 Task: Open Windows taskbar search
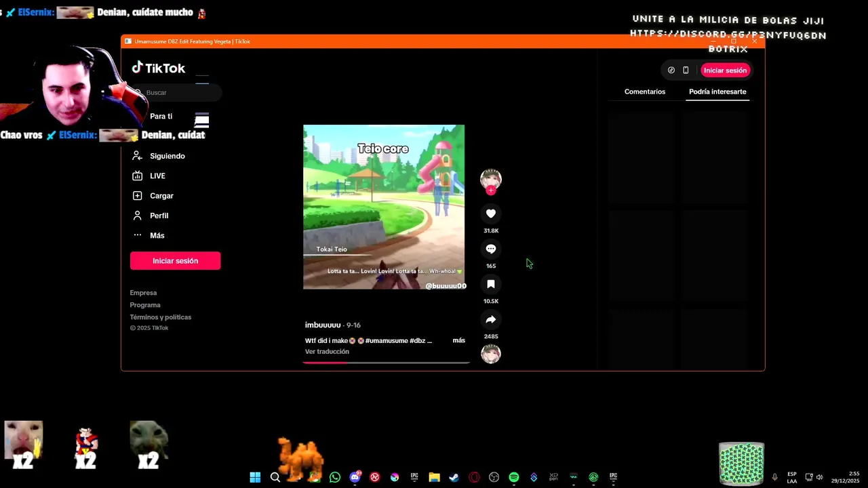point(275,477)
